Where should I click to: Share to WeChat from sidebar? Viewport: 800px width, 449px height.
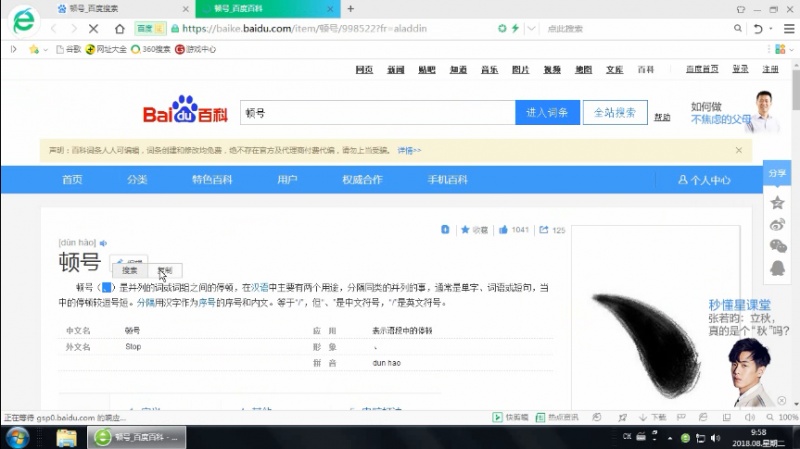click(778, 246)
